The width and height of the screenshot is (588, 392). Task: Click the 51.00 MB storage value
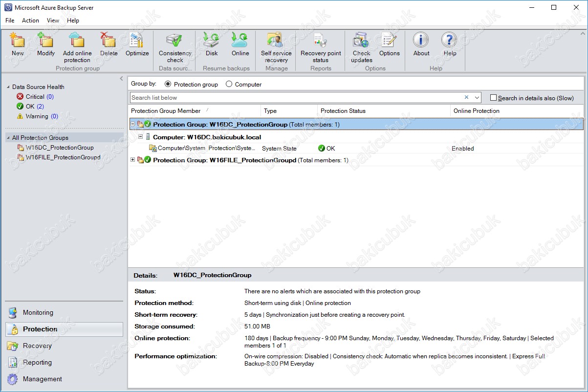[257, 327]
